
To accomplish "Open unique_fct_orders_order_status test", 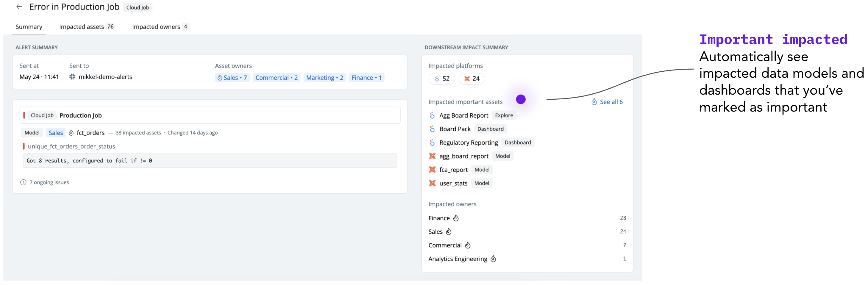I will (x=71, y=146).
